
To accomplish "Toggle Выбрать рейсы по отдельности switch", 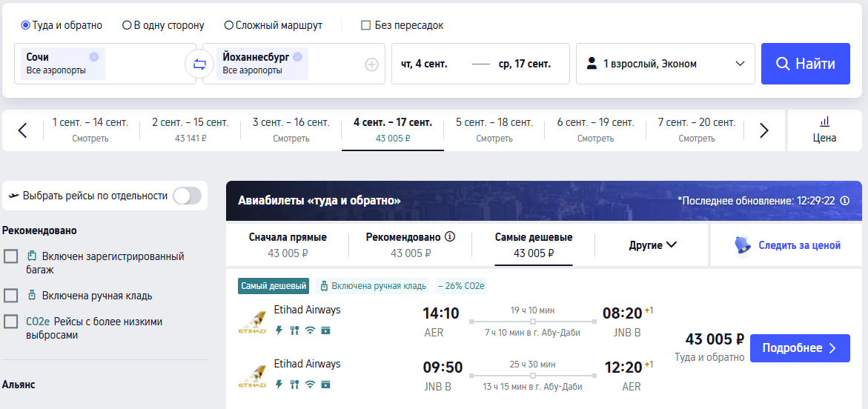I will (187, 196).
